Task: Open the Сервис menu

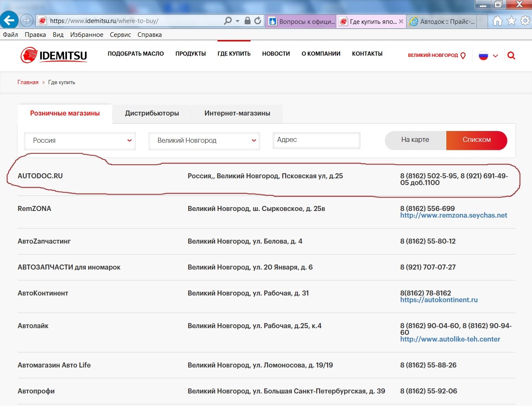Action: pyautogui.click(x=120, y=35)
